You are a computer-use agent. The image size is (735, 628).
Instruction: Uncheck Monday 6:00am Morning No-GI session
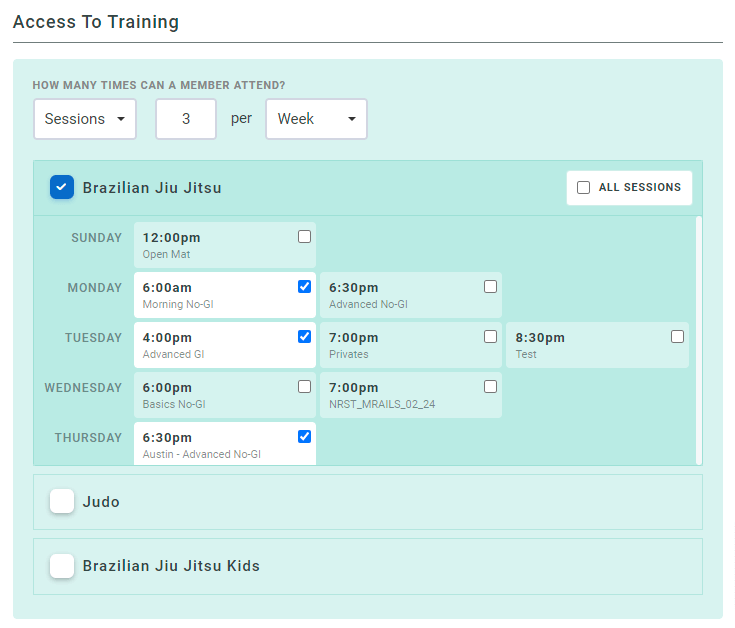click(304, 287)
